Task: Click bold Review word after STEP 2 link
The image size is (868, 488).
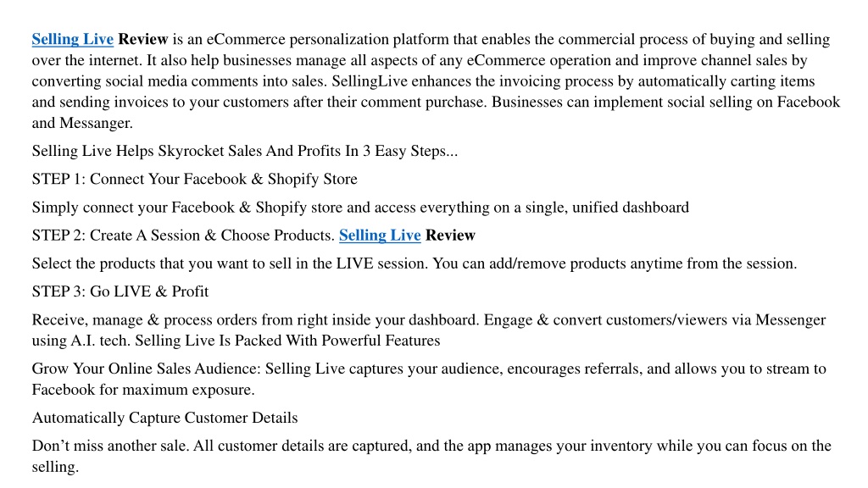Action: [x=450, y=236]
